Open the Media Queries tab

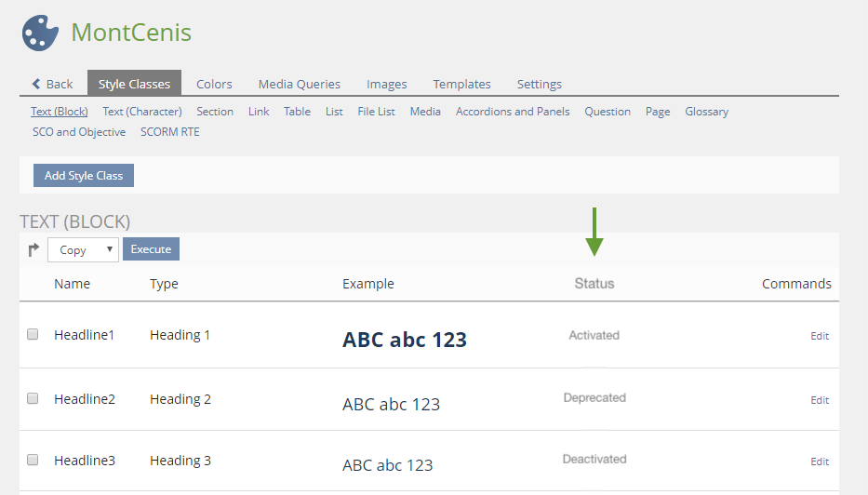tap(299, 84)
